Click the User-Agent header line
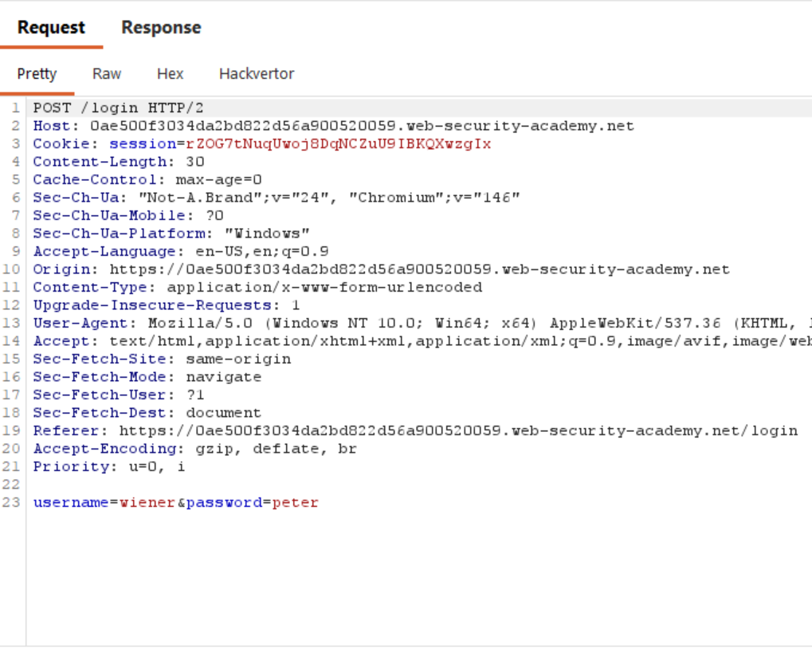 422,324
